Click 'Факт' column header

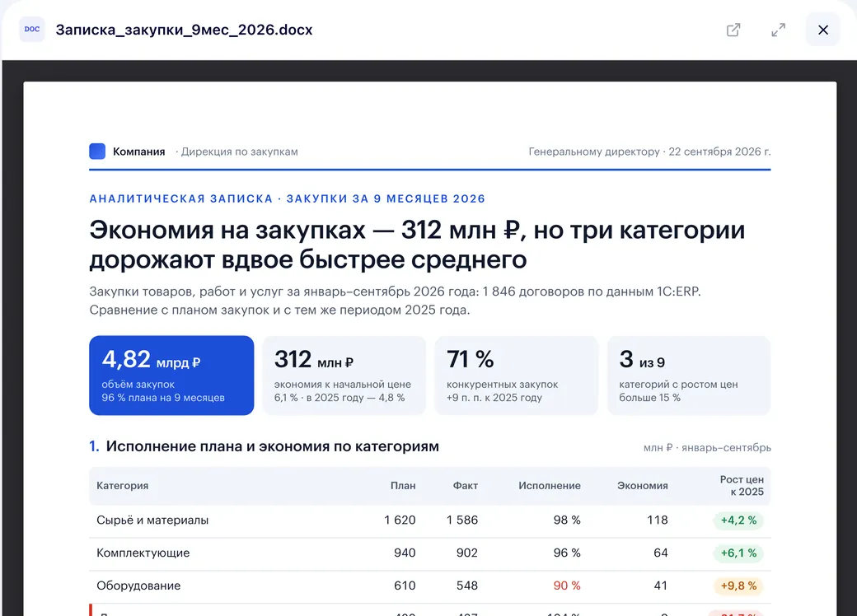pyautogui.click(x=465, y=486)
